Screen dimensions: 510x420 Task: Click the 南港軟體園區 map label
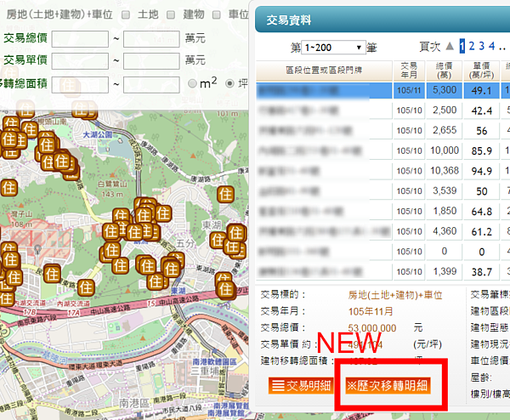pos(215,362)
